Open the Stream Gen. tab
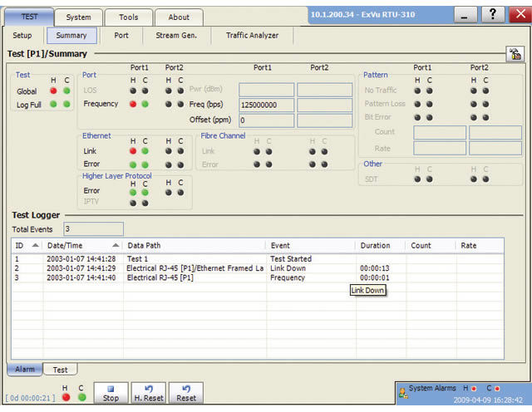This screenshot has height=412, width=532. [x=176, y=36]
